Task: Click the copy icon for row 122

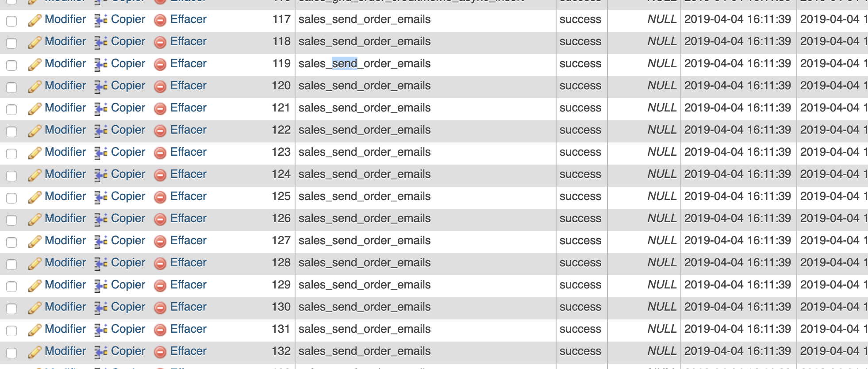Action: point(101,131)
